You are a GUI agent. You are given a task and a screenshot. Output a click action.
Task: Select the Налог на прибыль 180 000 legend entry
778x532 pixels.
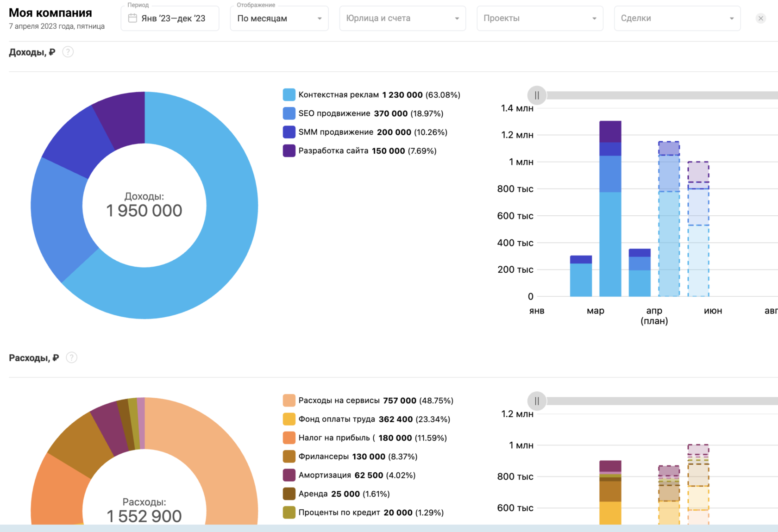[365, 438]
